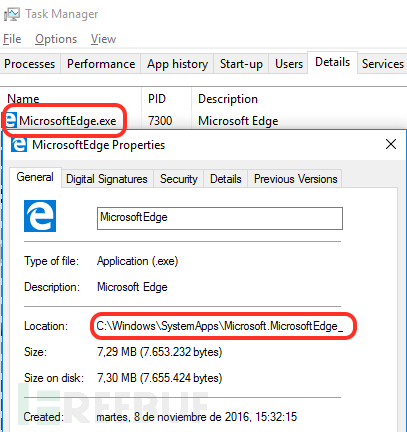Open the Previous Versions tab
This screenshot has height=432, width=407.
295,179
